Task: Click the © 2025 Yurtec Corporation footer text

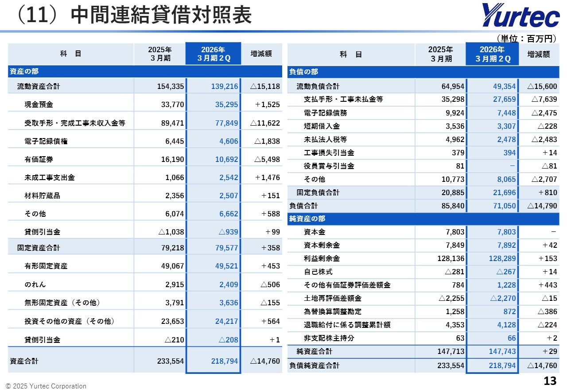Action: coord(46,386)
